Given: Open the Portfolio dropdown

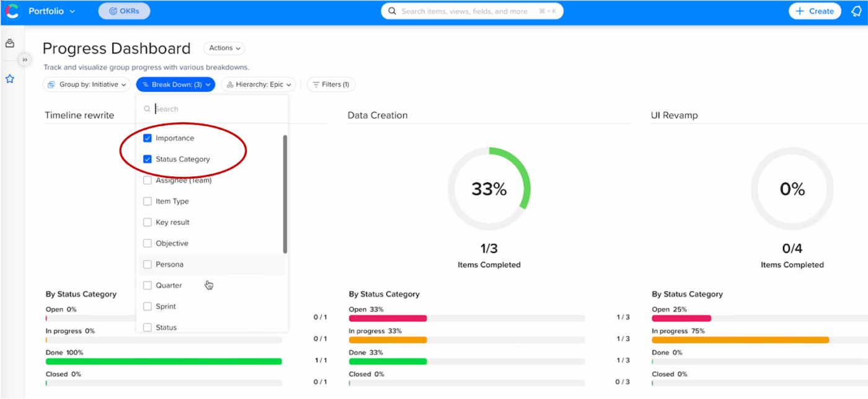Looking at the screenshot, I should point(51,11).
